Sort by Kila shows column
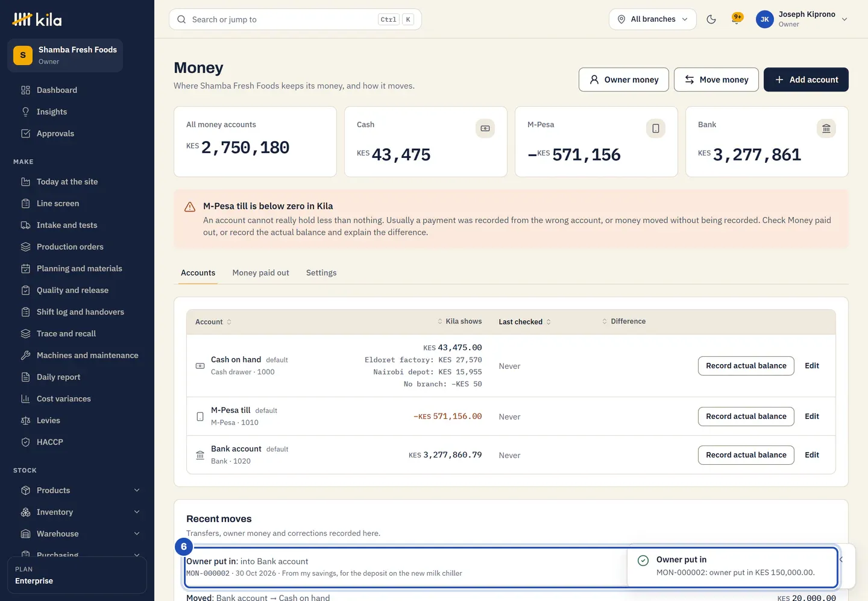The height and width of the screenshot is (601, 868). tap(460, 321)
